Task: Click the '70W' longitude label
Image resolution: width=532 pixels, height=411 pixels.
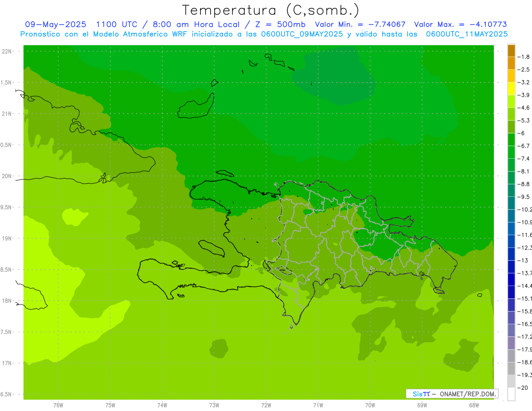Action: click(x=370, y=405)
